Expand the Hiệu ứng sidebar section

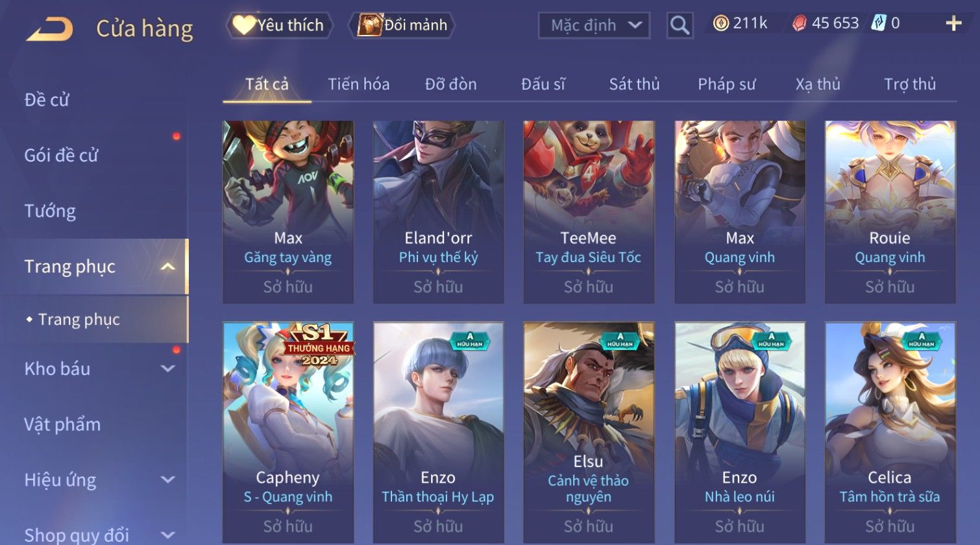pos(167,479)
